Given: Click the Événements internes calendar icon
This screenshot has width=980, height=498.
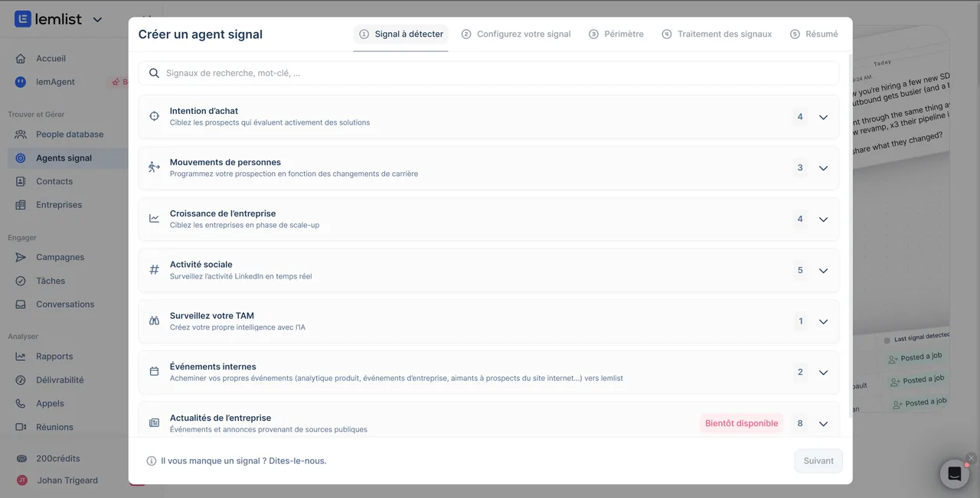Looking at the screenshot, I should 154,372.
